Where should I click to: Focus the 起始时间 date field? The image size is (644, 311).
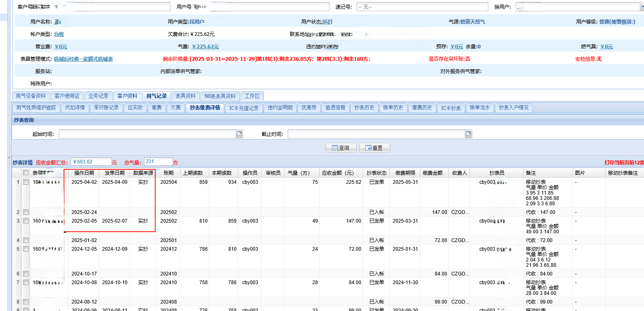147,134
